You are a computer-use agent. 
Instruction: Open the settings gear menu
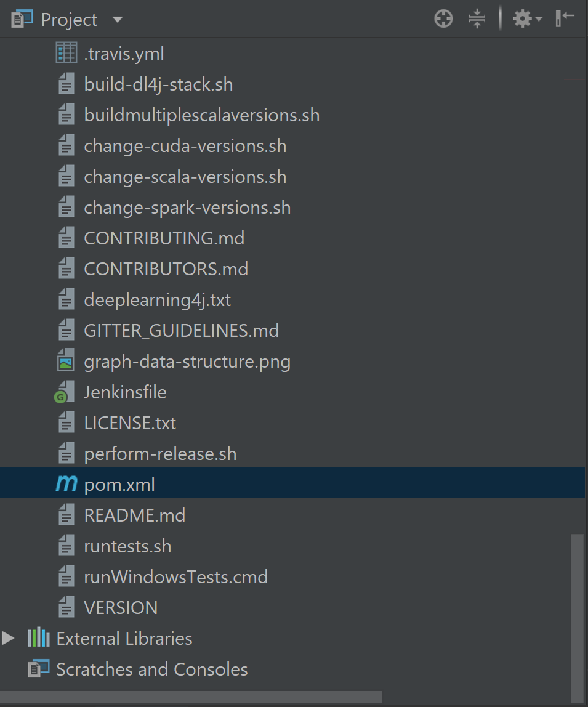(x=522, y=19)
